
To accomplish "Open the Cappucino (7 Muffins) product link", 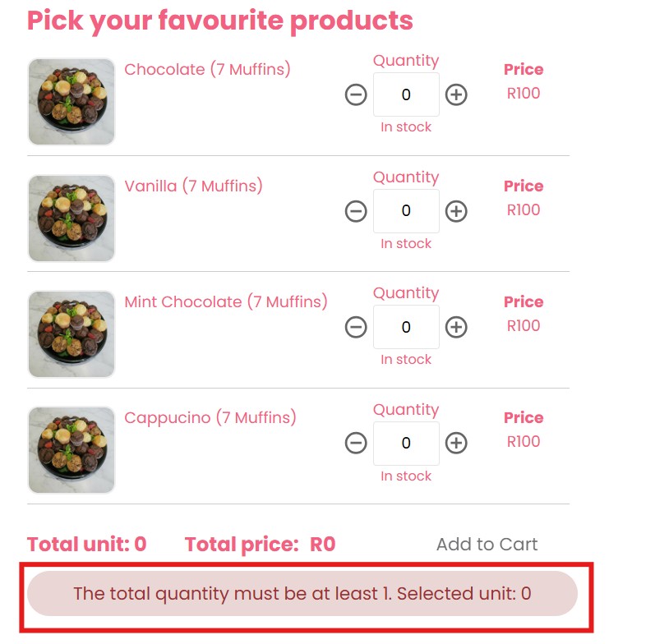I will coord(210,418).
